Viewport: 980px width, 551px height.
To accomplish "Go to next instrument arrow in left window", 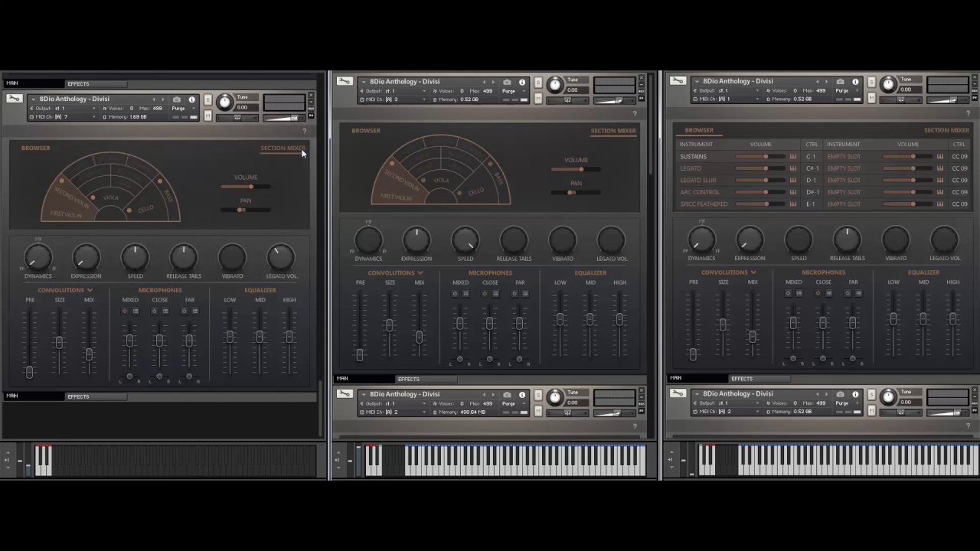I will [x=164, y=99].
